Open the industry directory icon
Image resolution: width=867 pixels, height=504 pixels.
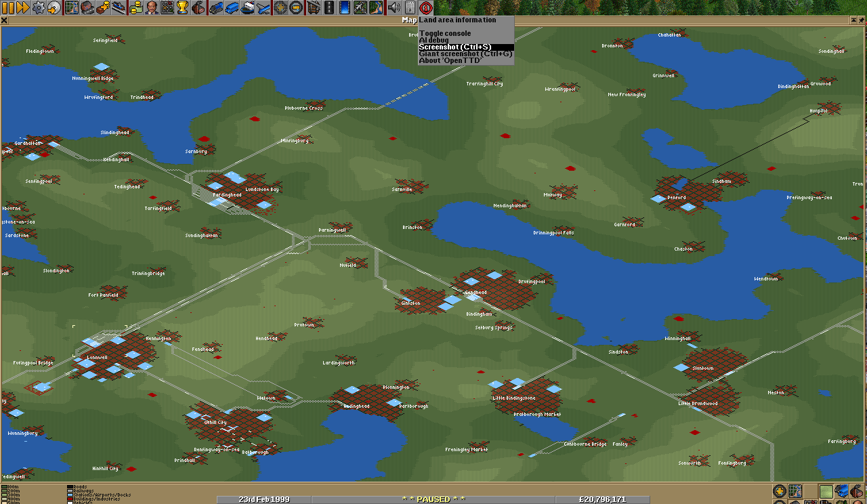tap(197, 7)
